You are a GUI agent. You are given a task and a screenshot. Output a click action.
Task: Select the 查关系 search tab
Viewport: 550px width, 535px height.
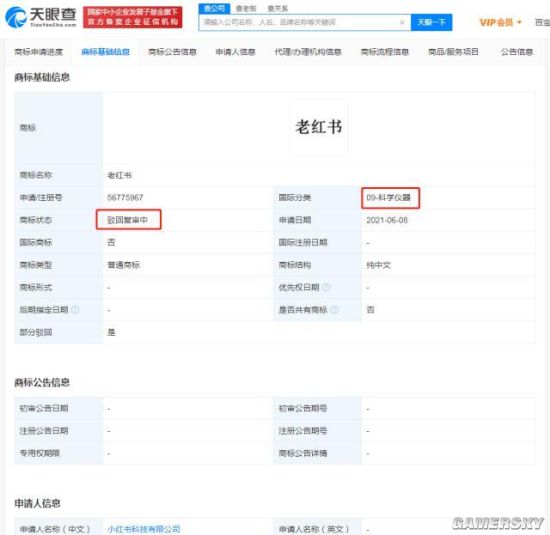click(x=277, y=8)
